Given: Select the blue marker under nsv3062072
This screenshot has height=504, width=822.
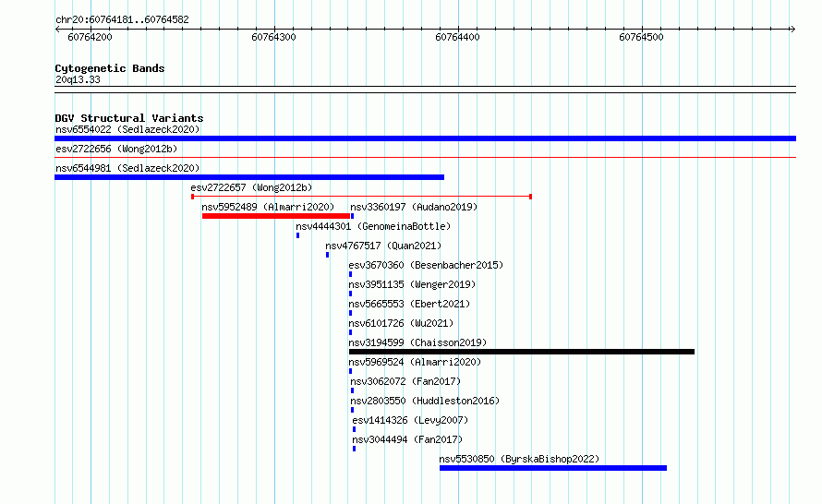Looking at the screenshot, I should tap(352, 390).
